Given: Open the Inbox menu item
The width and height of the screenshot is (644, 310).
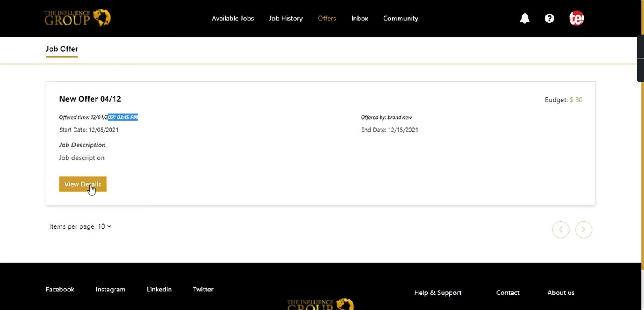Looking at the screenshot, I should (x=359, y=19).
